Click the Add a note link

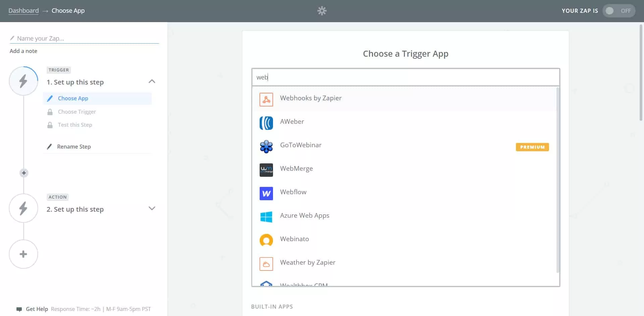(23, 51)
